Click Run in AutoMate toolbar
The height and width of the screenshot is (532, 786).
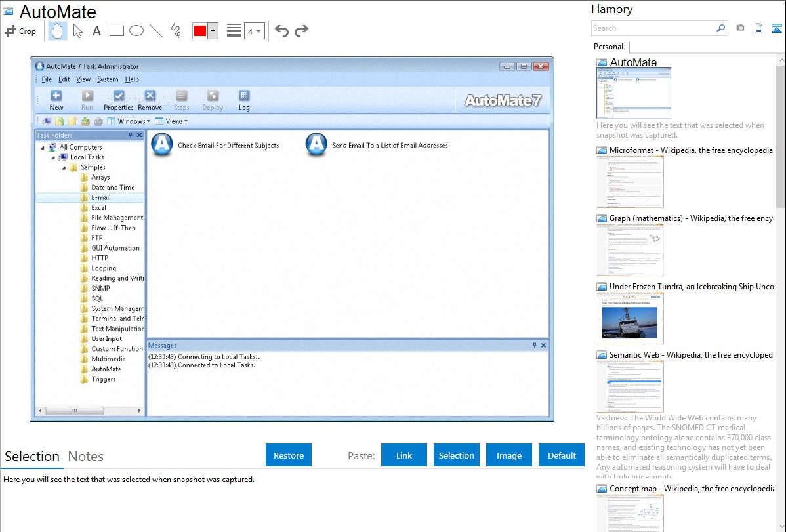(87, 100)
